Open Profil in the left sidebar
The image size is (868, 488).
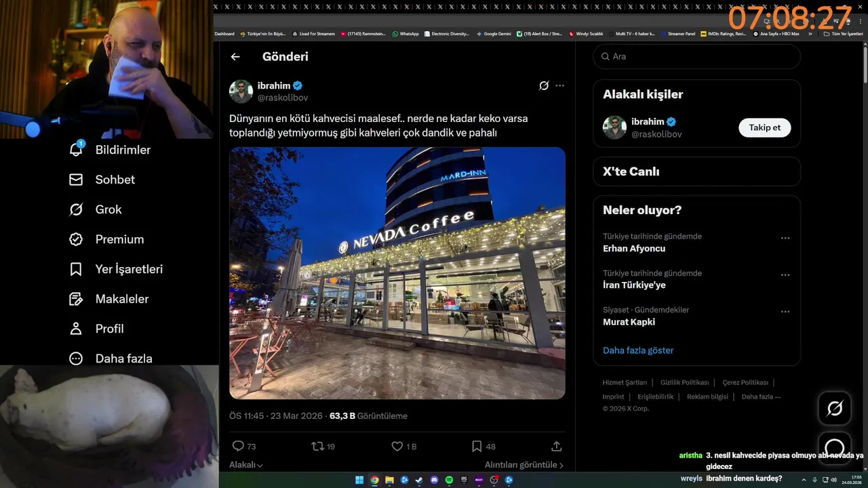coord(96,329)
